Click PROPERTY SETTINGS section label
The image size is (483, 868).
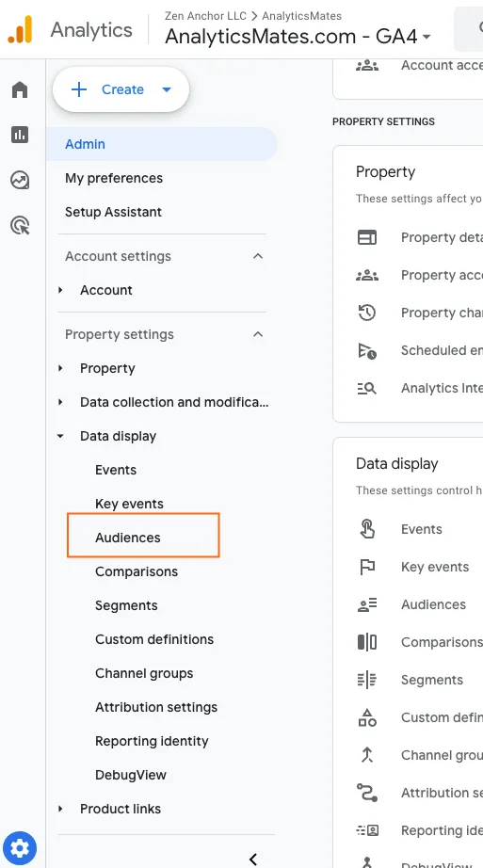(383, 121)
